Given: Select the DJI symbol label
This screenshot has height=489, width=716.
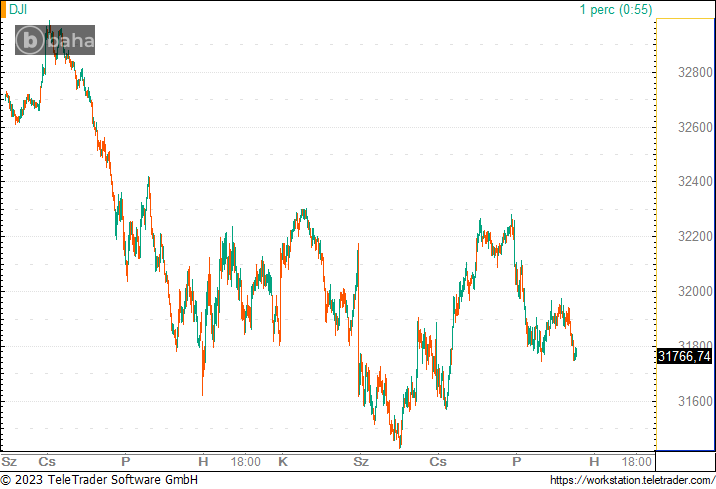Looking at the screenshot, I should point(18,9).
